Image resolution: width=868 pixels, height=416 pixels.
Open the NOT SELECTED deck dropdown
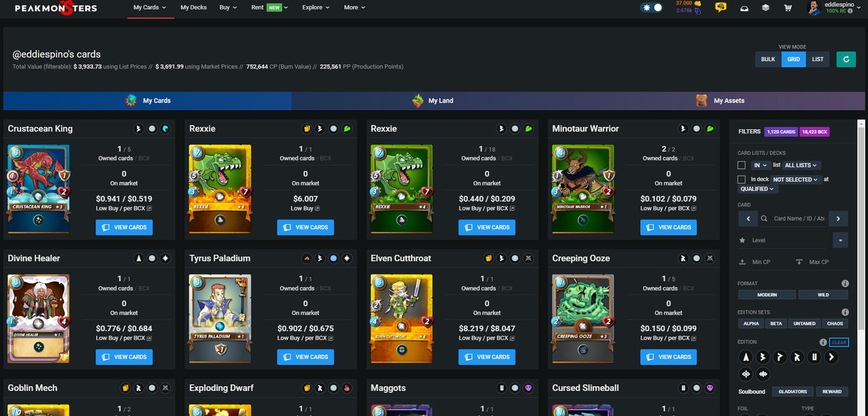click(795, 179)
